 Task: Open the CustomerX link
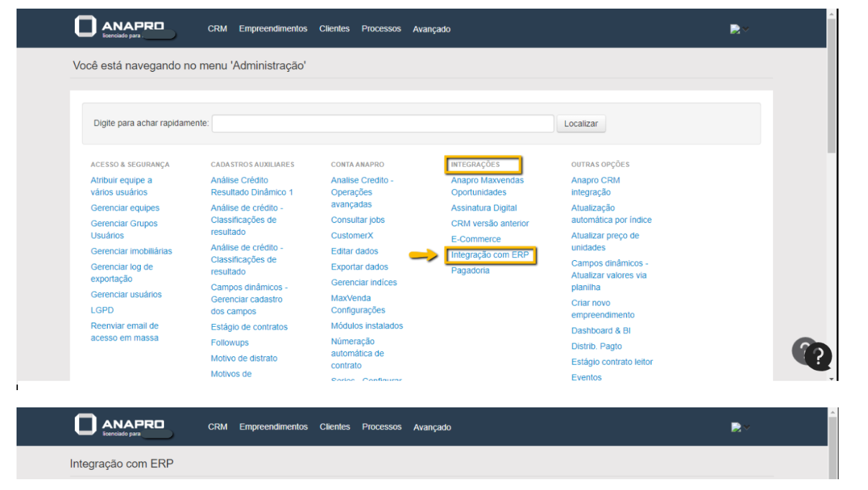click(x=352, y=236)
